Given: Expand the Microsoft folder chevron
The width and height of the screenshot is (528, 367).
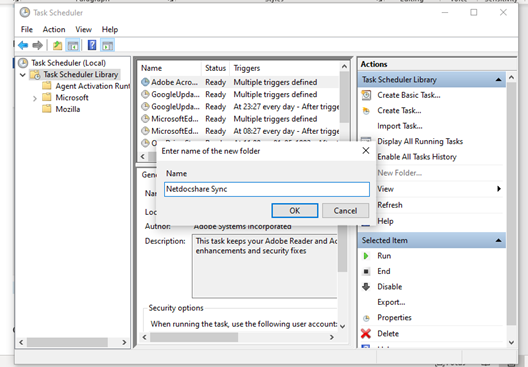Looking at the screenshot, I should click(x=35, y=98).
